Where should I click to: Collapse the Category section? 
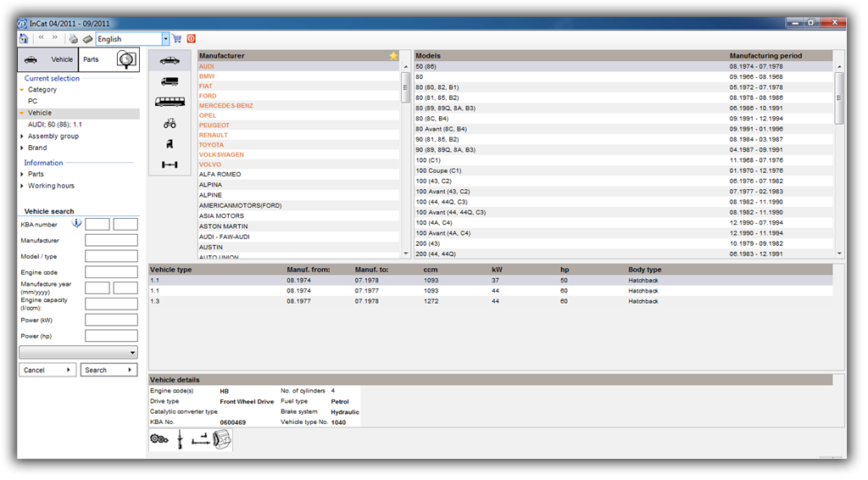[21, 90]
